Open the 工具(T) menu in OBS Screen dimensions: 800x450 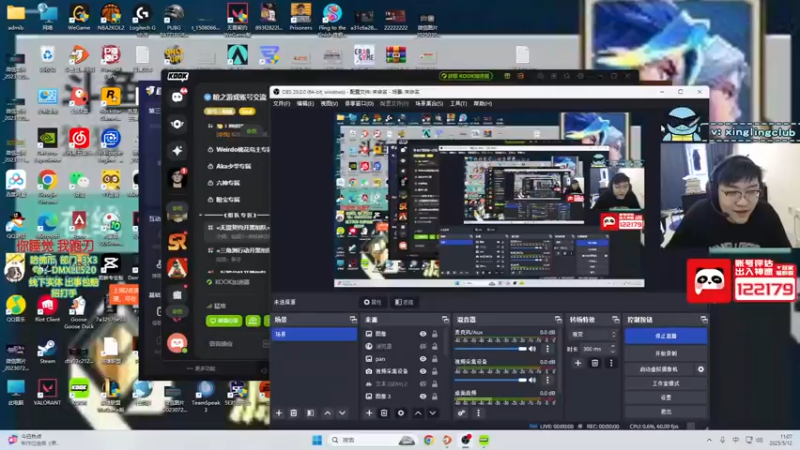[x=458, y=104]
